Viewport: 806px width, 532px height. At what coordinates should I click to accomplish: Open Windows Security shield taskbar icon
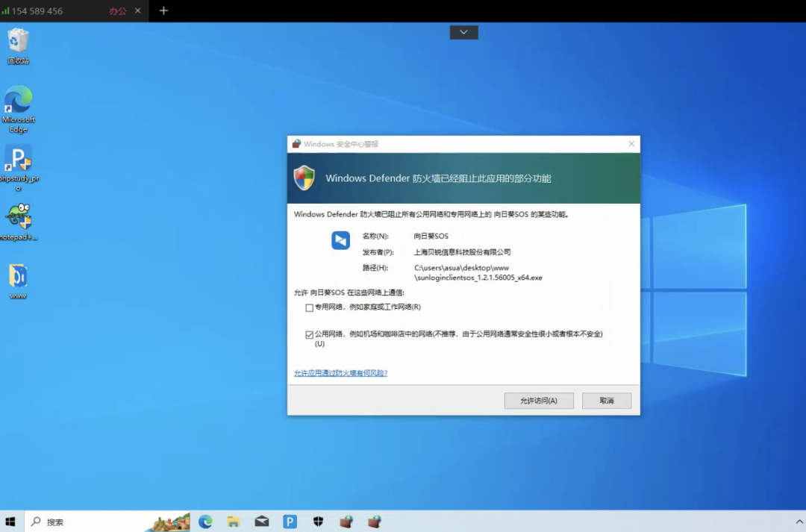pyautogui.click(x=318, y=522)
